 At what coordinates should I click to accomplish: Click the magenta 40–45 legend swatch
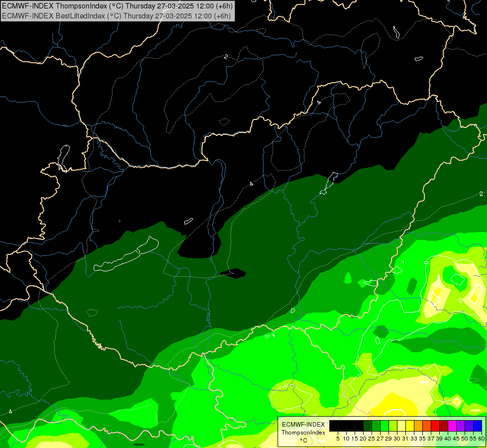(x=452, y=426)
